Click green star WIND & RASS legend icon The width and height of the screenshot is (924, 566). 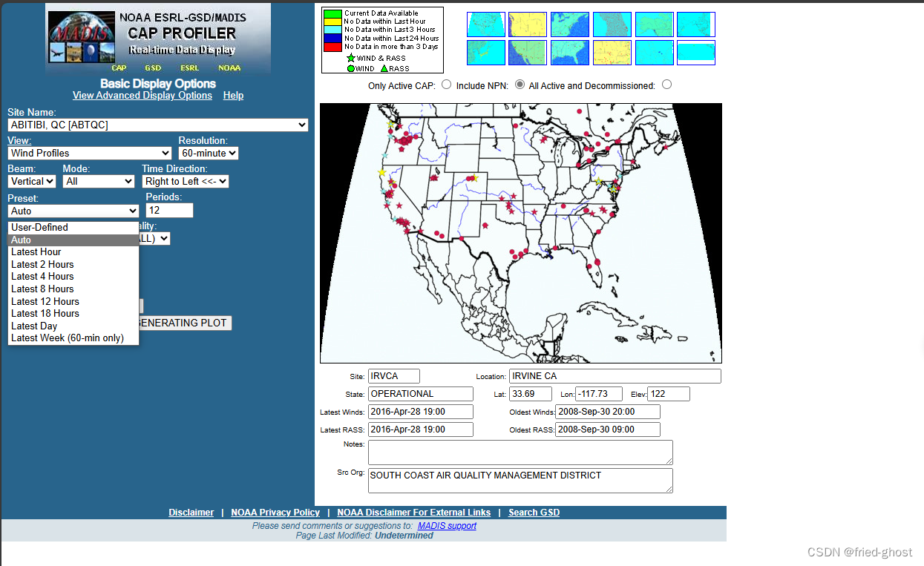(351, 58)
